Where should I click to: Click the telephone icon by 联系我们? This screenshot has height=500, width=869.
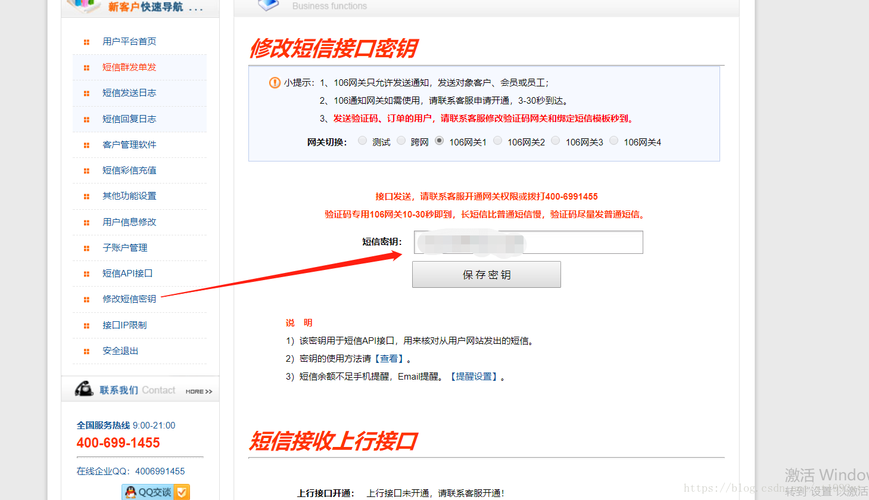click(x=84, y=389)
